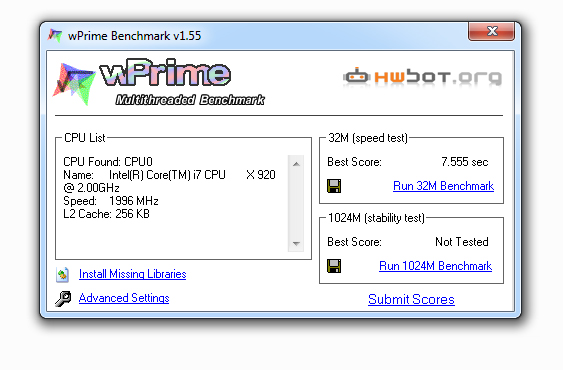Click the CPU List scrollbar down arrow
The height and width of the screenshot is (370, 563).
(x=296, y=244)
